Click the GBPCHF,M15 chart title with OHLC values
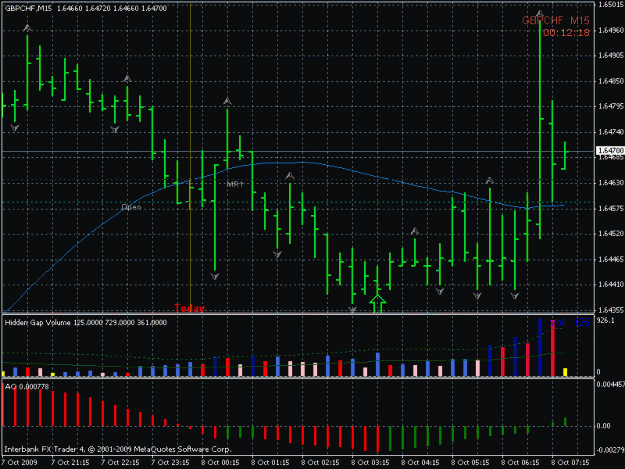 86,8
